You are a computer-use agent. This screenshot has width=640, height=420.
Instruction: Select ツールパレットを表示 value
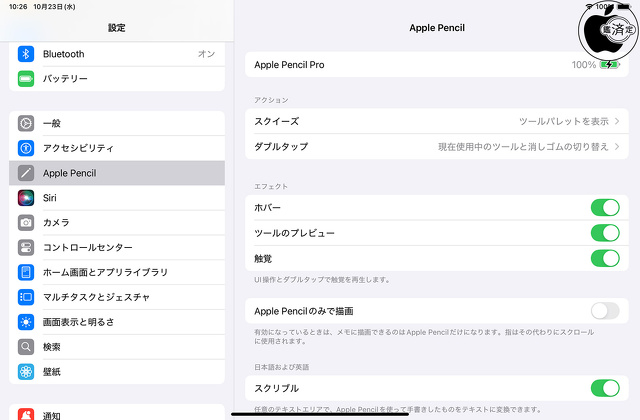tap(564, 121)
